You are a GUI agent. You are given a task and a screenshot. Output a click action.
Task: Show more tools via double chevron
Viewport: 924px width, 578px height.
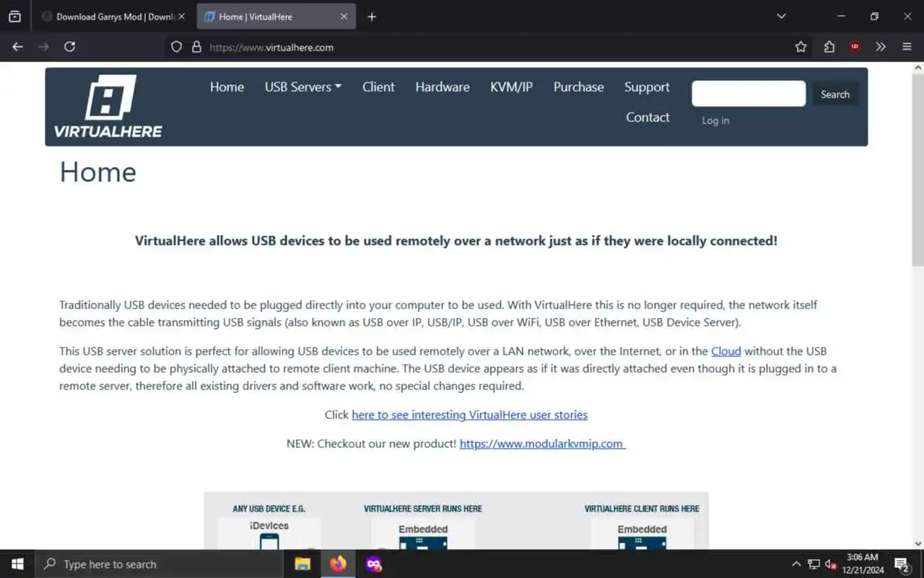[x=881, y=47]
